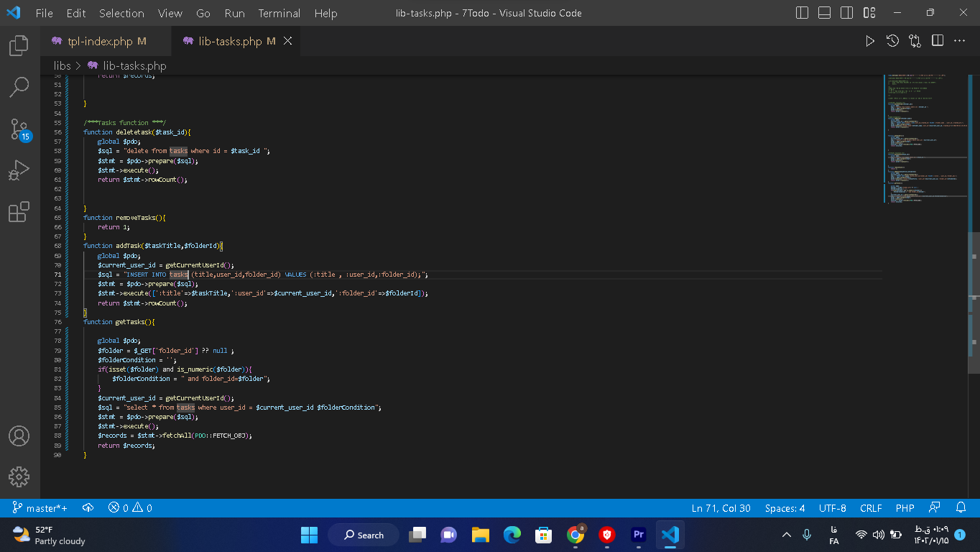The image size is (980, 552).
Task: Open the Run menu
Action: pos(234,13)
